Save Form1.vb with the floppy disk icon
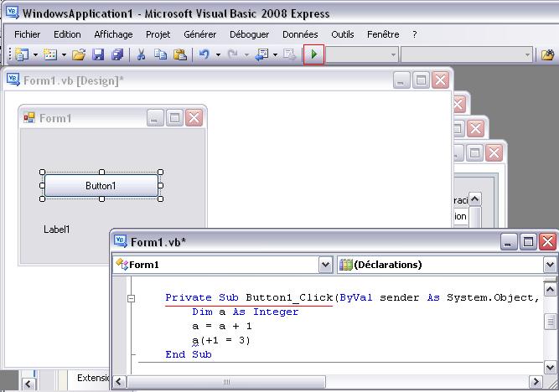Viewport: 559px width, 392px height. click(98, 54)
